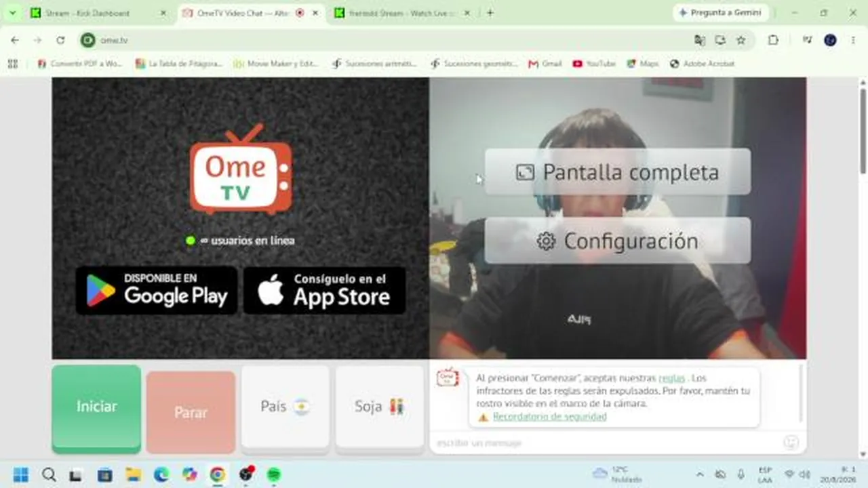This screenshot has width=868, height=488.
Task: Go forward to the next page
Action: click(x=37, y=40)
